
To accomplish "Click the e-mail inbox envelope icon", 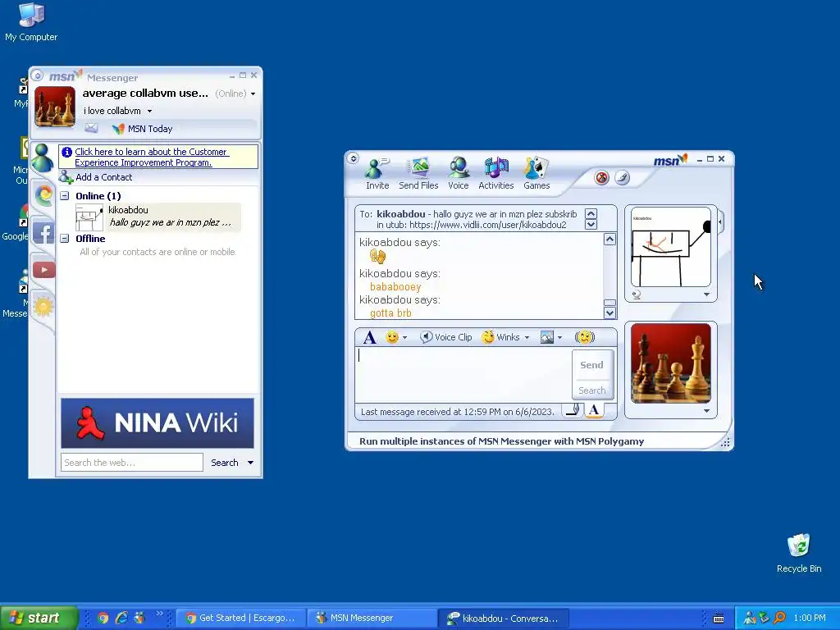I will click(x=91, y=128).
